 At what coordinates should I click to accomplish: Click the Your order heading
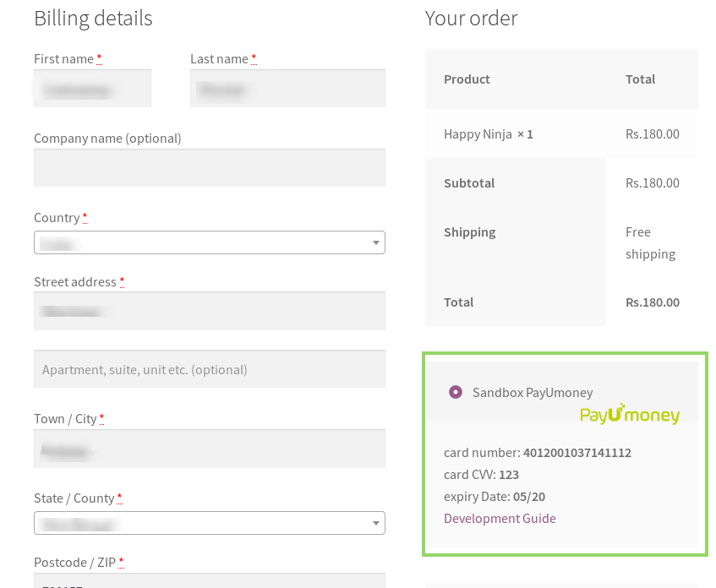[471, 18]
